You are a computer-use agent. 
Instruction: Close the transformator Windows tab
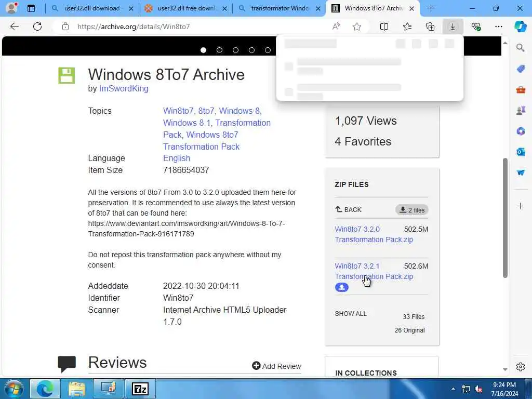pos(318,8)
